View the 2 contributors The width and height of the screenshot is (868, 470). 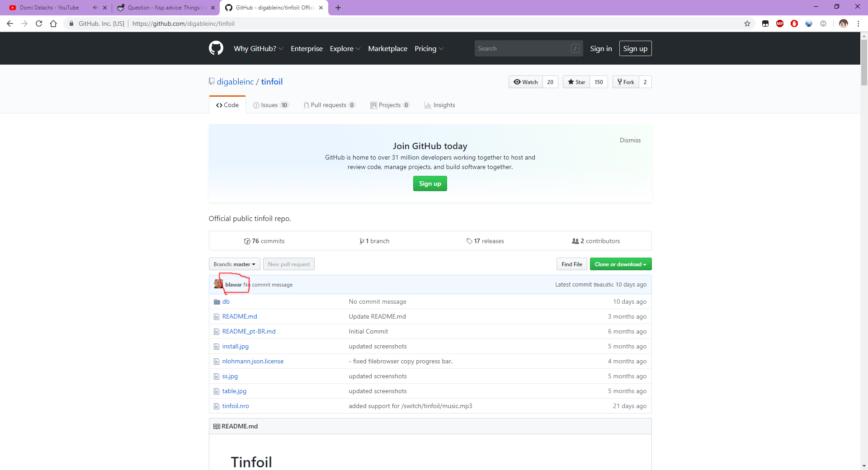tap(596, 241)
